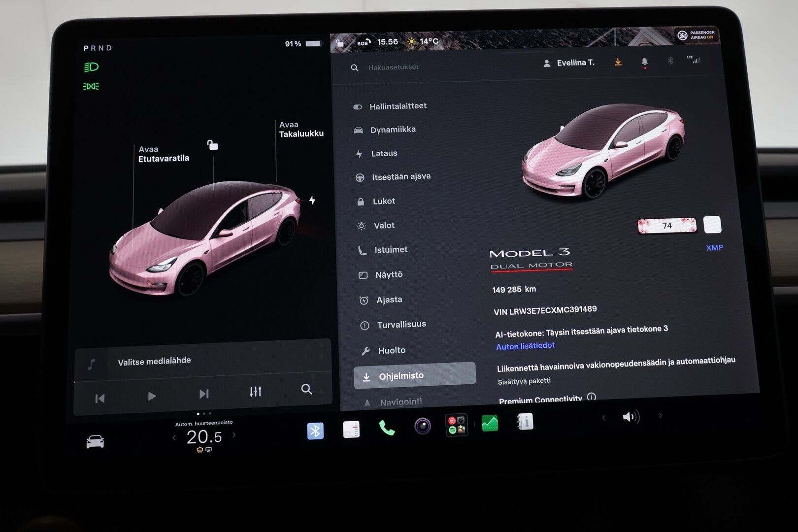Skip to next track
The image size is (798, 532).
pos(204,394)
